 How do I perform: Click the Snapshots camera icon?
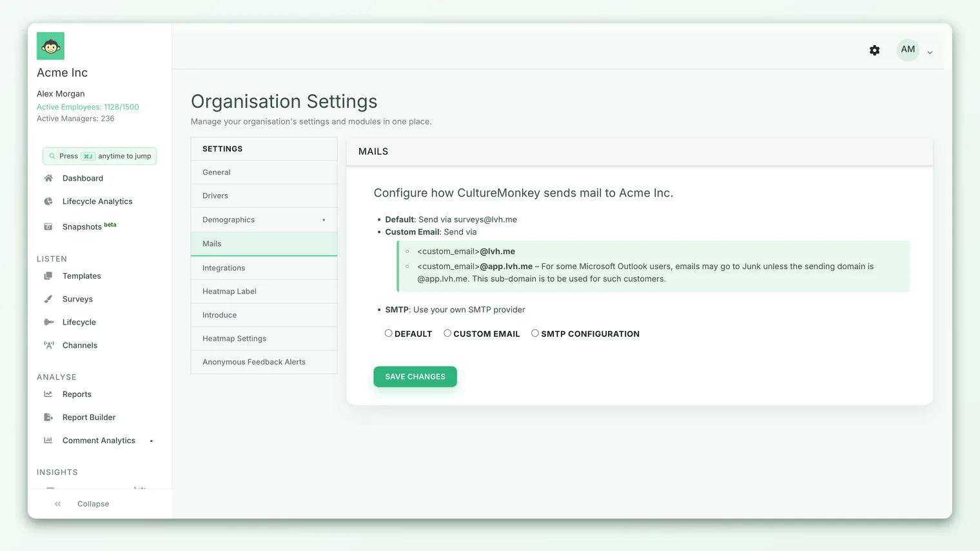pyautogui.click(x=48, y=226)
